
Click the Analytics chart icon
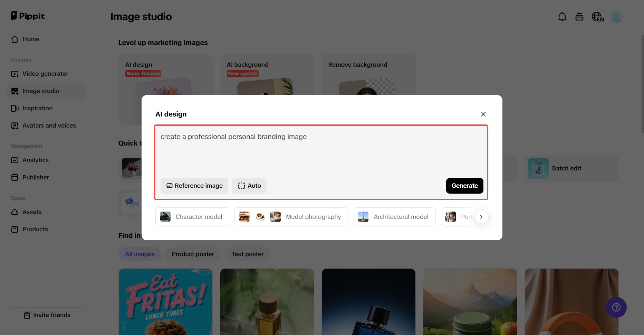pos(15,160)
